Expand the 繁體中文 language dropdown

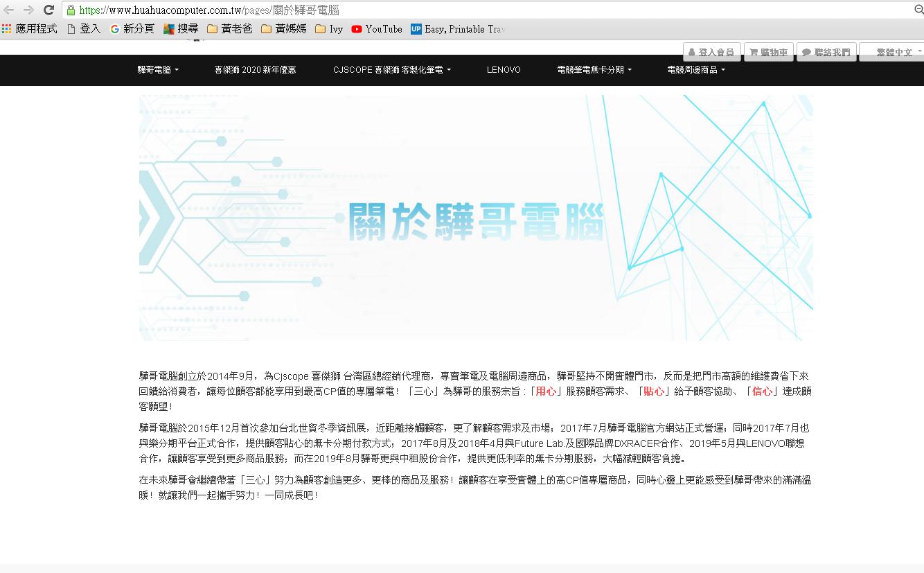893,53
